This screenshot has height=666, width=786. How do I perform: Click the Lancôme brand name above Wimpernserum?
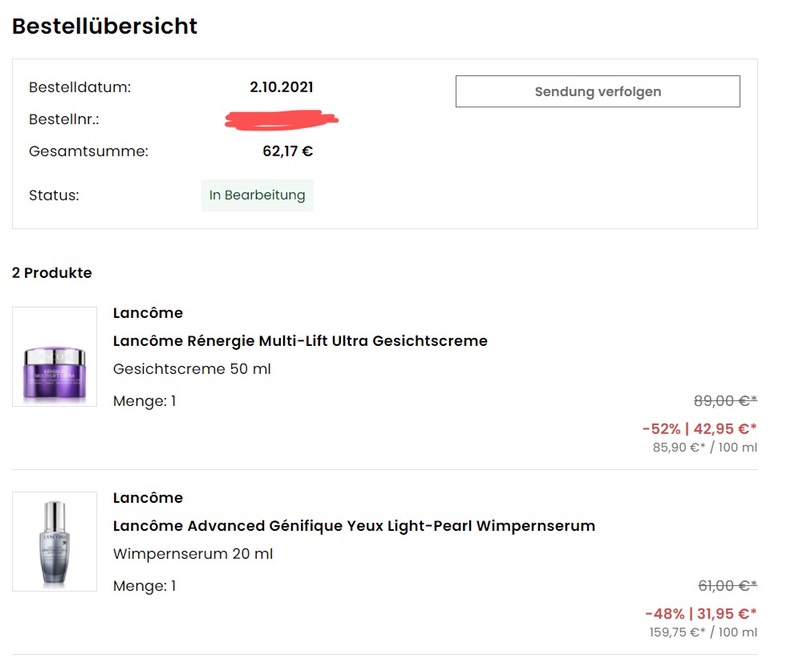(x=148, y=498)
